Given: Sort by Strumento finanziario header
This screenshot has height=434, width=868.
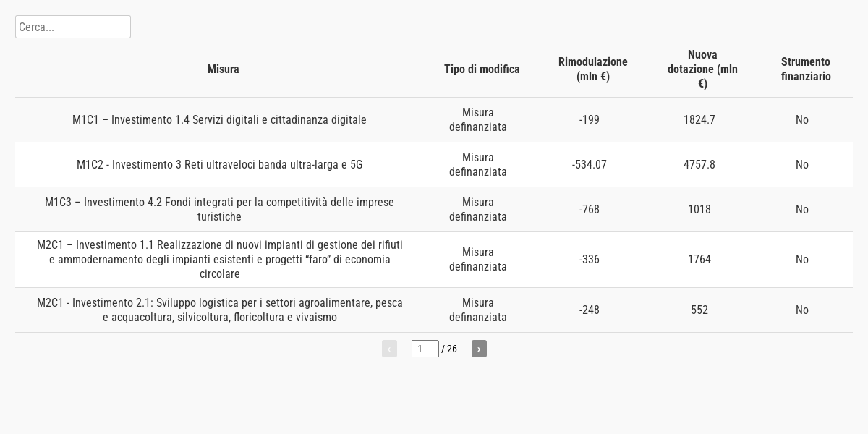Looking at the screenshot, I should tap(806, 69).
